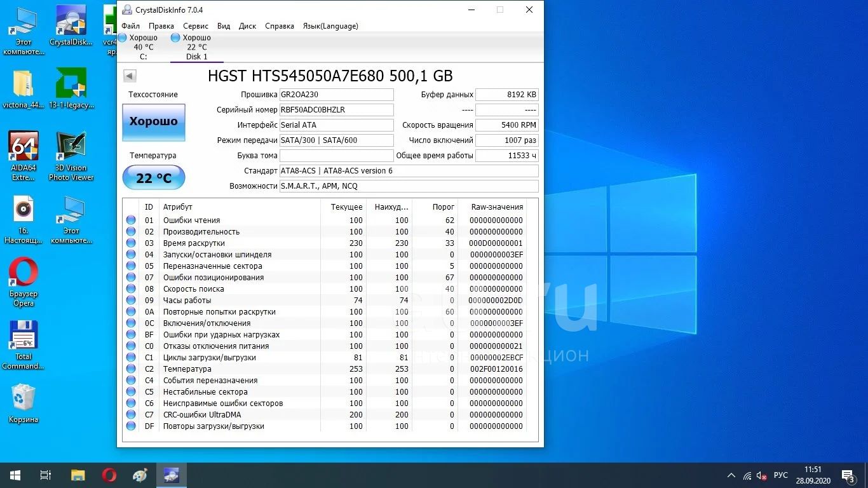Open the Файл menu
The height and width of the screenshot is (488, 868).
click(x=130, y=26)
